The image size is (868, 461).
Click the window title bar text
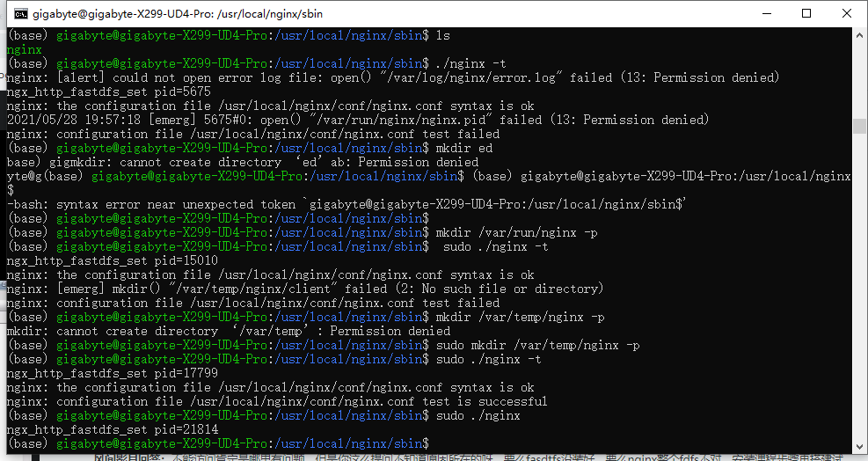178,14
